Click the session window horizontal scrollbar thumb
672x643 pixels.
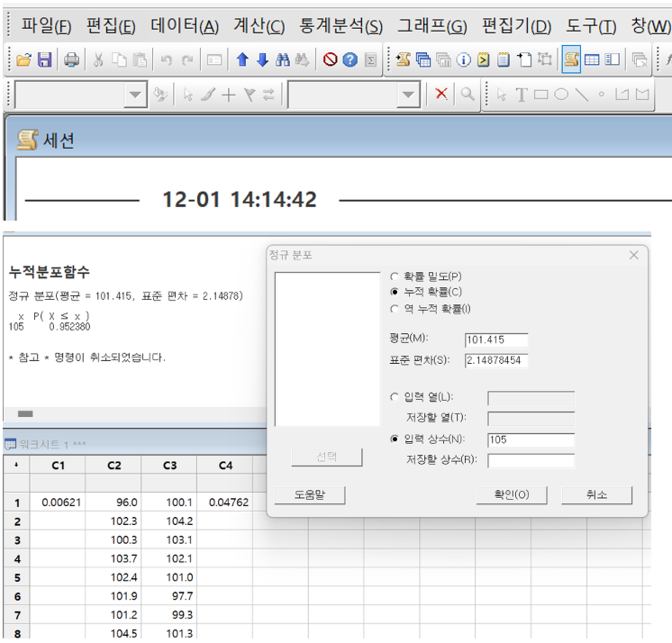25,414
